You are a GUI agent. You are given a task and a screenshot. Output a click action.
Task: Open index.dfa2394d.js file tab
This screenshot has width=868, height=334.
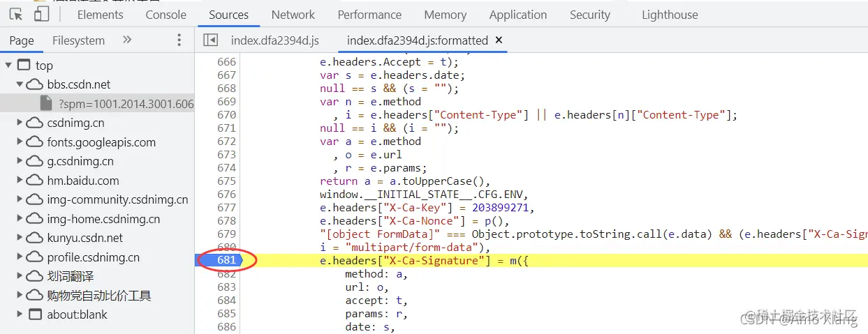pyautogui.click(x=275, y=40)
